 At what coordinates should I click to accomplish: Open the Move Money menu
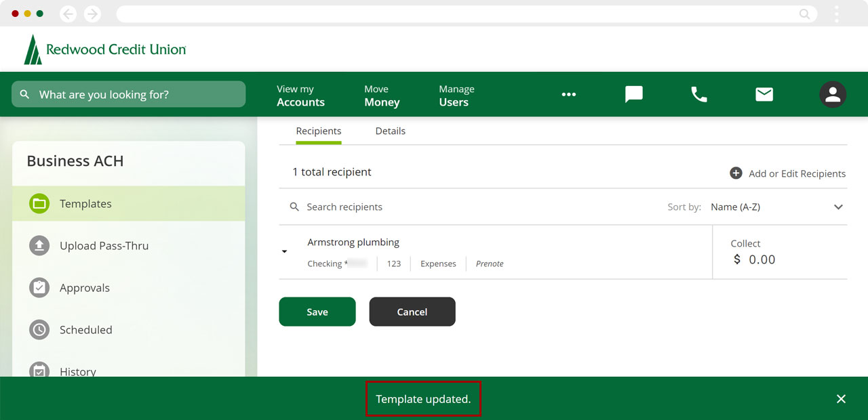tap(382, 96)
